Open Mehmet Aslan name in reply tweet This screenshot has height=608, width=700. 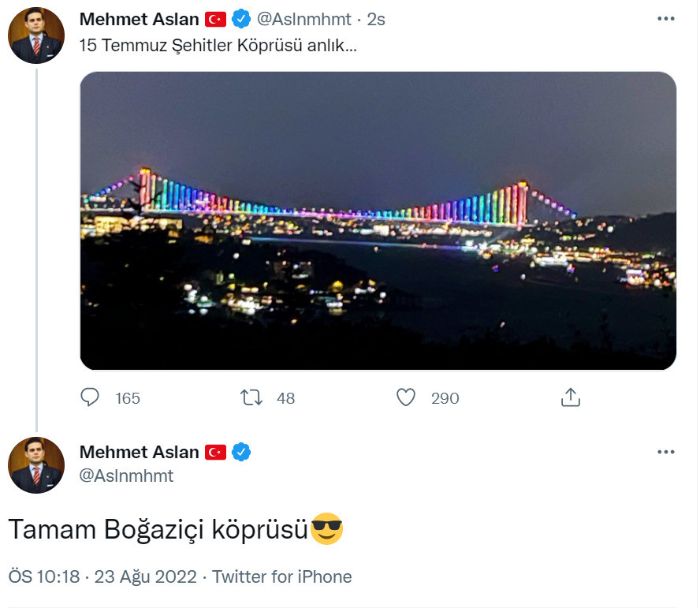140,452
